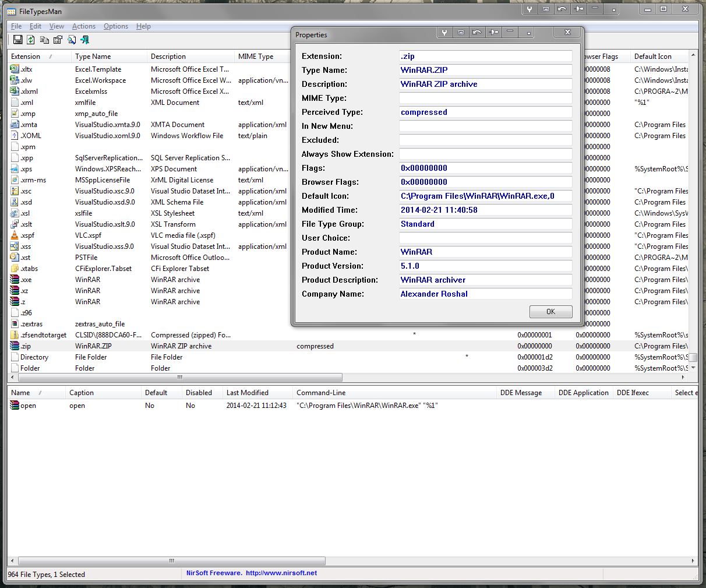Click the Outlook icon of the .xst row
The width and height of the screenshot is (706, 588).
pos(15,257)
